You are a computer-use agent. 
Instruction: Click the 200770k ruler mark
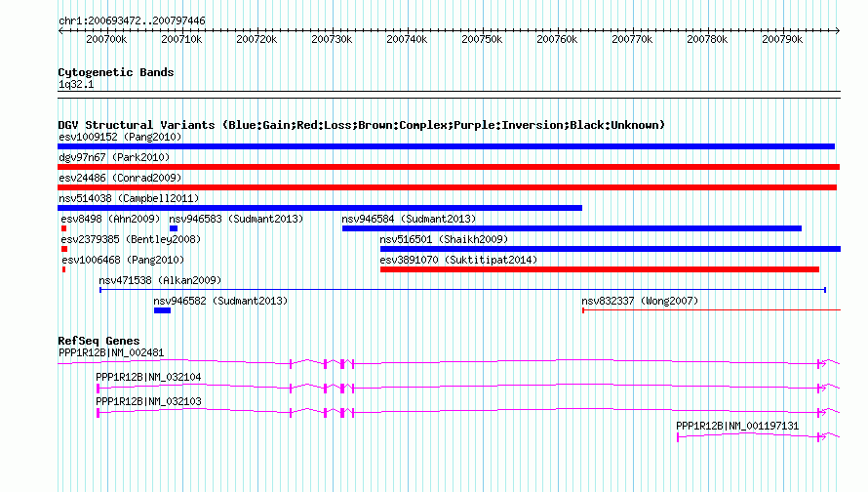[632, 39]
